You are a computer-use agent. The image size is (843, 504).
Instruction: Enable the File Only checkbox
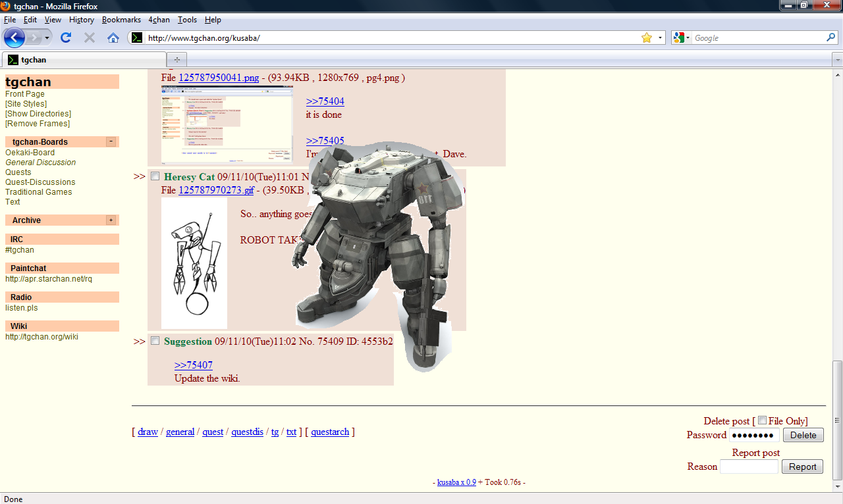point(762,420)
